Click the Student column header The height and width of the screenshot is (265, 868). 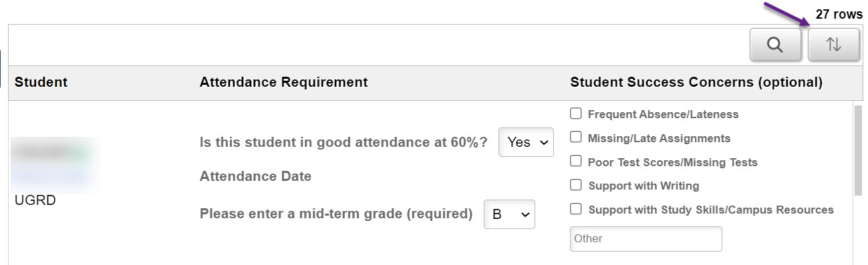pos(41,83)
